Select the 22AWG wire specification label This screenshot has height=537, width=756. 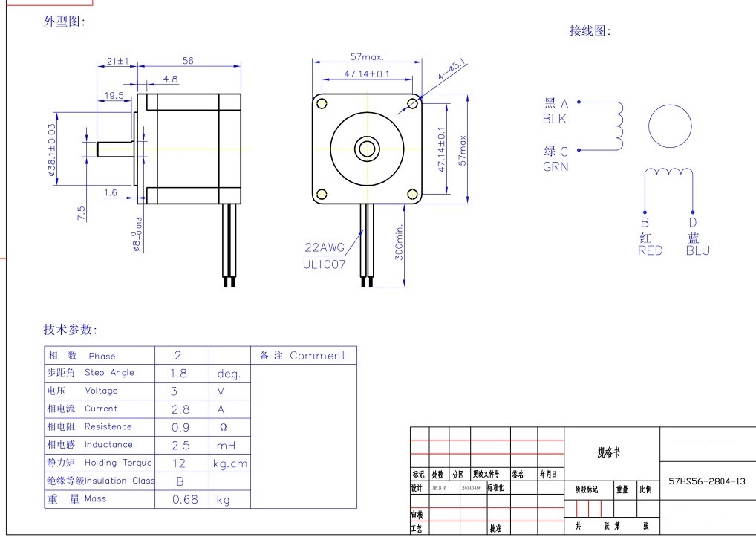(x=325, y=248)
